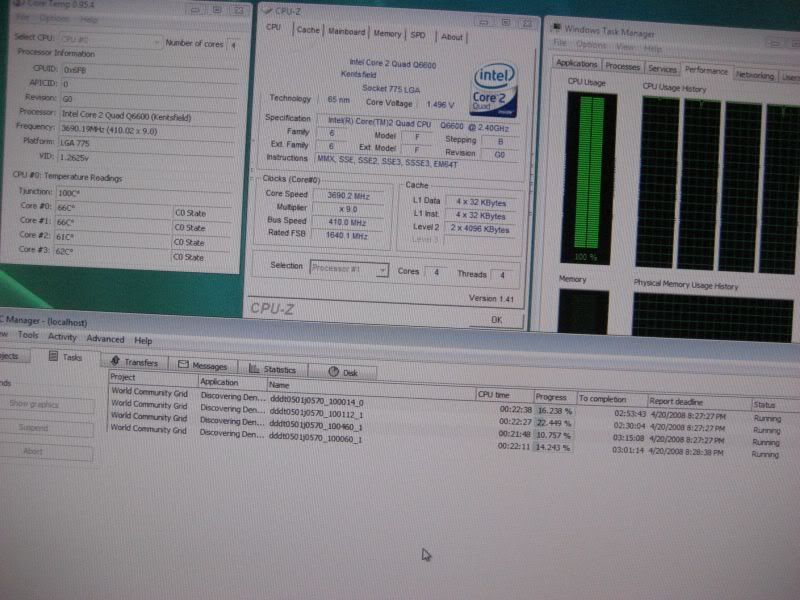
Task: Open the Transfers tab in BOINC Manager
Action: pos(134,362)
